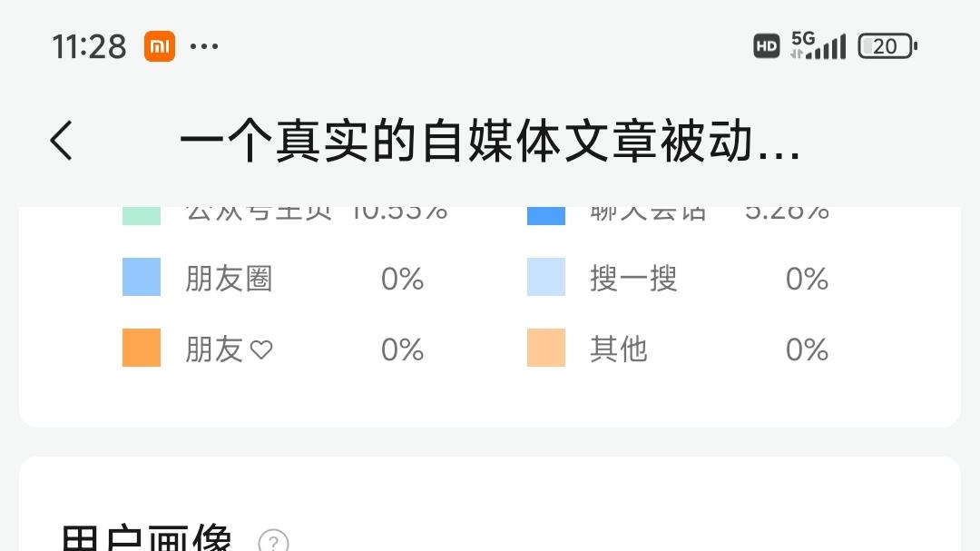980x551 pixels.
Task: Select the orange 朋友♡ legend swatch
Action: pos(141,348)
